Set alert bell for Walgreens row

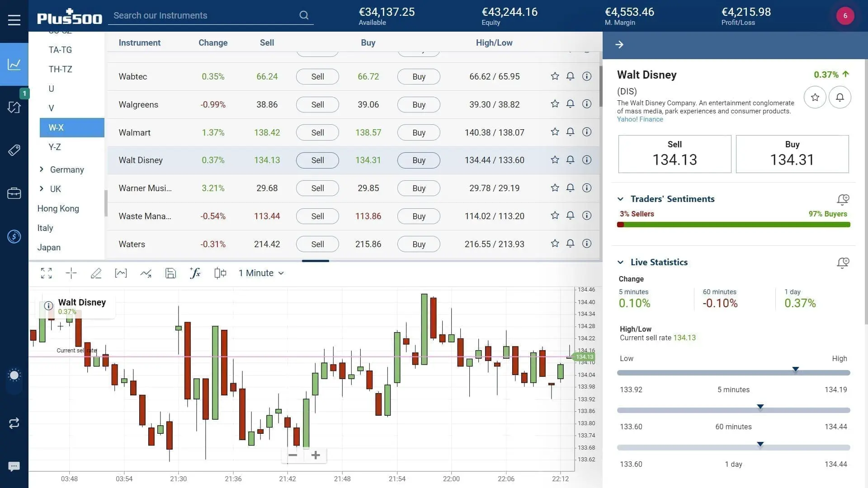coord(570,104)
